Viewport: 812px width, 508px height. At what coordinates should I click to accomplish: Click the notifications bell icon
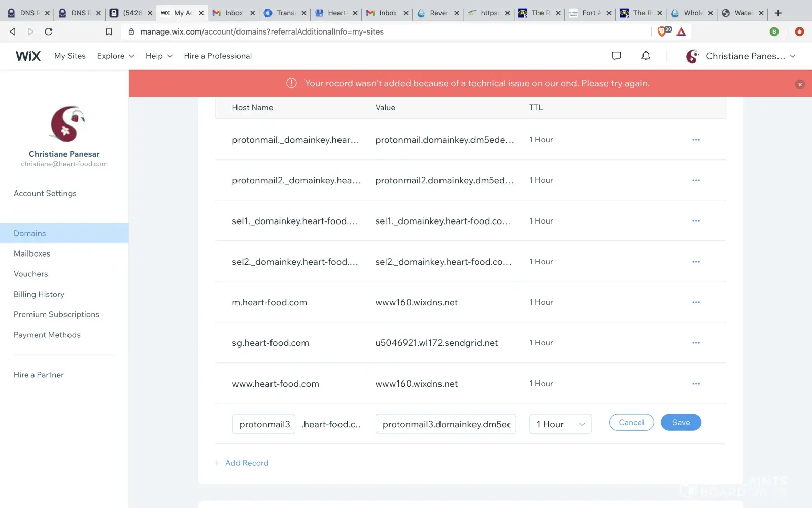click(x=646, y=56)
